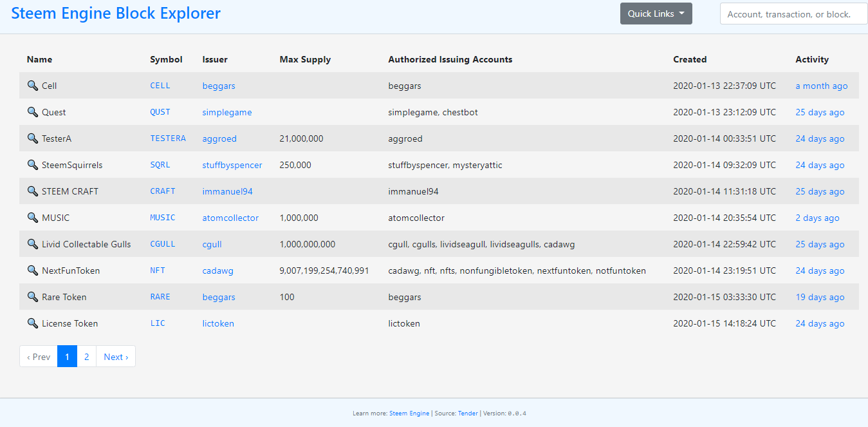Viewport: 868px width, 427px height.
Task: Open the TESTERA token symbol link
Action: tap(168, 138)
